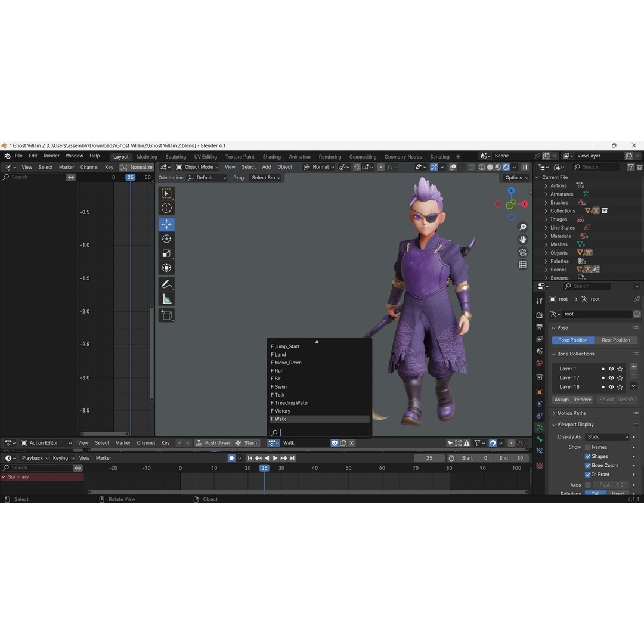Toggle Layer 17 eye visibility
Image resolution: width=644 pixels, height=644 pixels.
coord(611,378)
